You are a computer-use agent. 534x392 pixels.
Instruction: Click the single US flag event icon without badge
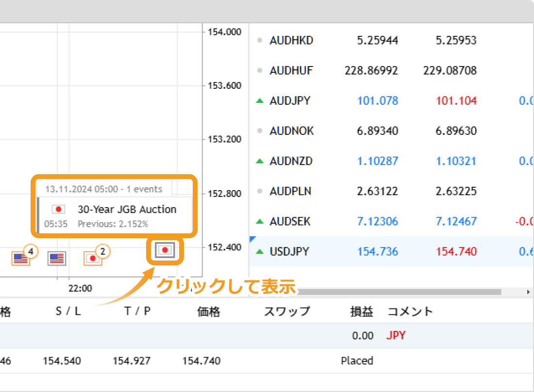(x=56, y=259)
